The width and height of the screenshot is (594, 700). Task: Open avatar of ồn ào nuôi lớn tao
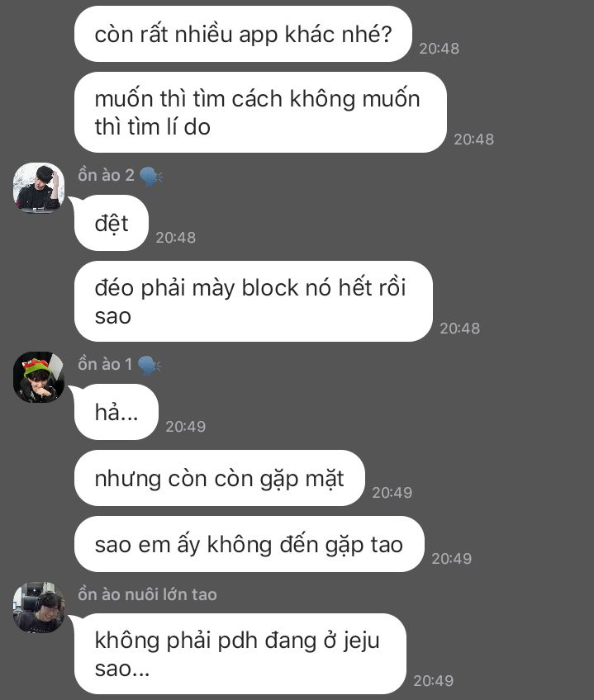pos(39,608)
